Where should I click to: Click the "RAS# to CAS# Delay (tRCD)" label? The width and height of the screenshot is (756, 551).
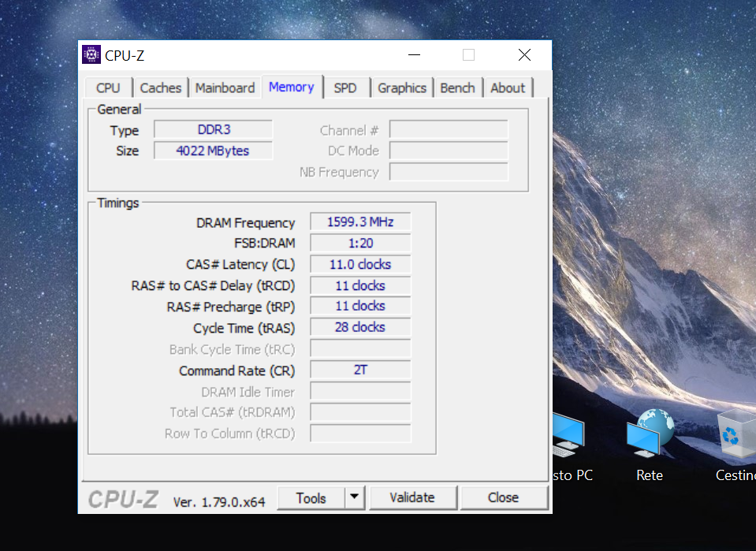[x=213, y=286]
